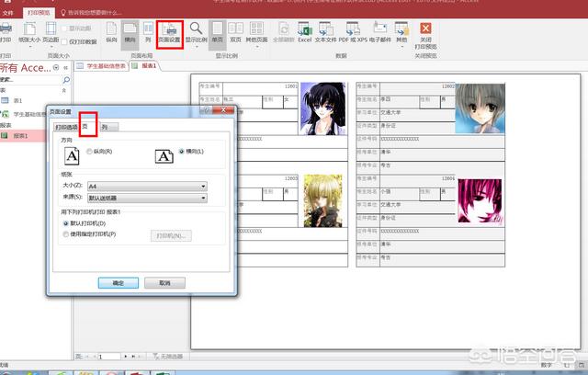Click the Tell me search box
The width and height of the screenshot is (588, 375).
[91, 13]
